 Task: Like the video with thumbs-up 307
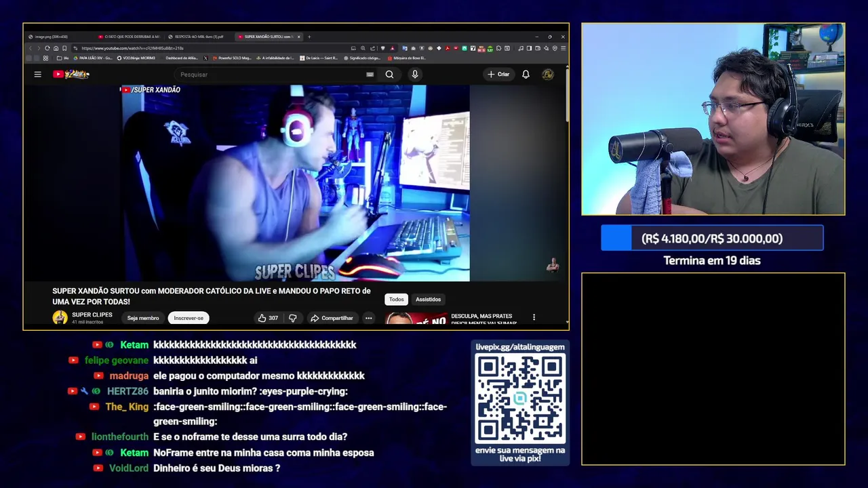268,318
